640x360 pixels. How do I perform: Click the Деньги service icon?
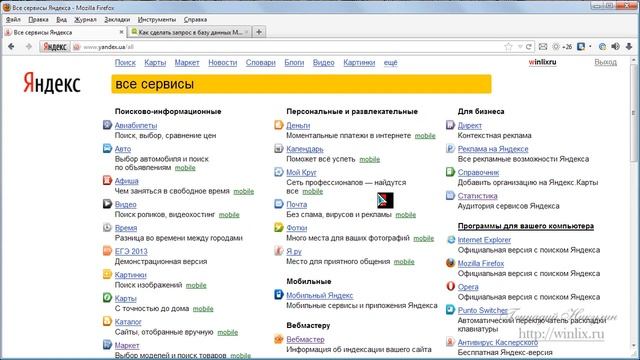coord(279,125)
